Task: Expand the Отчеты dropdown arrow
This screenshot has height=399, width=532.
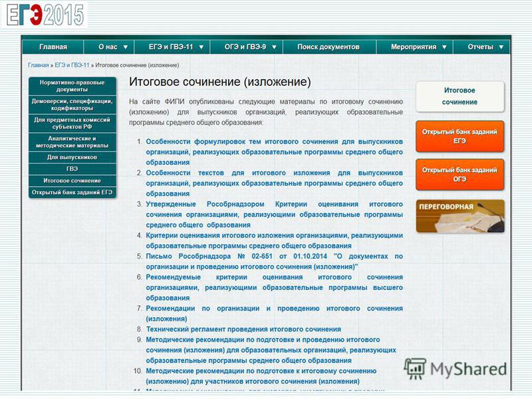Action: point(501,47)
